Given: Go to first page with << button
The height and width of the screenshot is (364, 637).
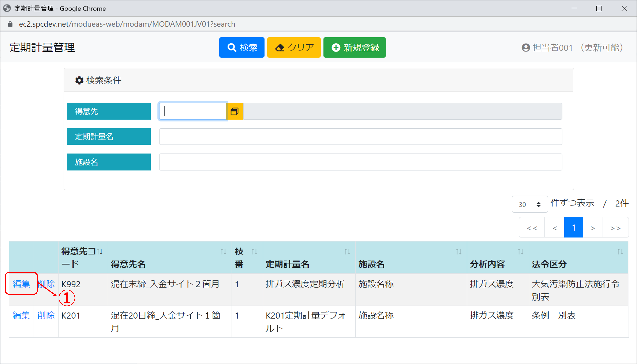Looking at the screenshot, I should point(532,227).
